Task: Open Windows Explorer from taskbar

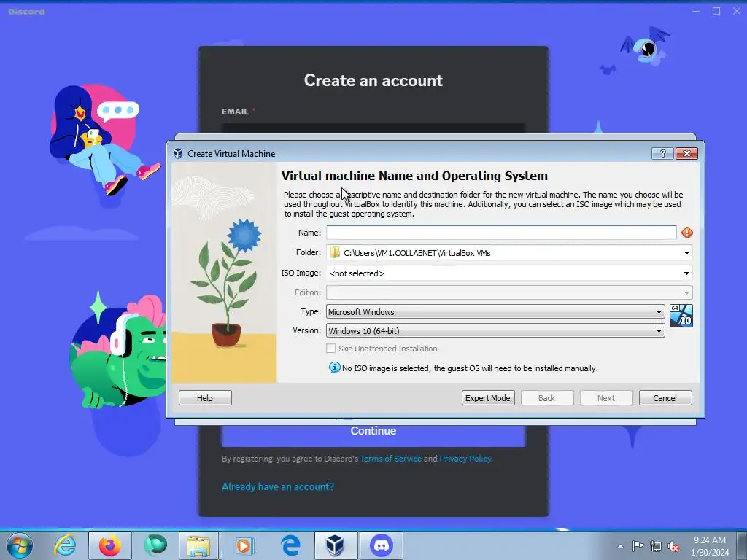Action: (198, 545)
